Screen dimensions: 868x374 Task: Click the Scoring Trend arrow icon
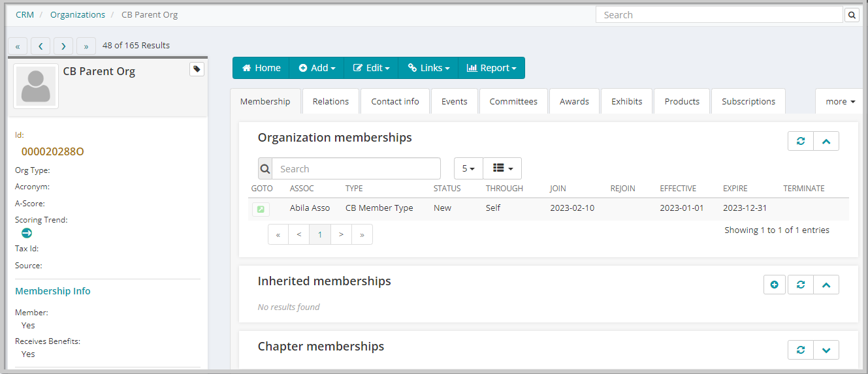pos(27,233)
